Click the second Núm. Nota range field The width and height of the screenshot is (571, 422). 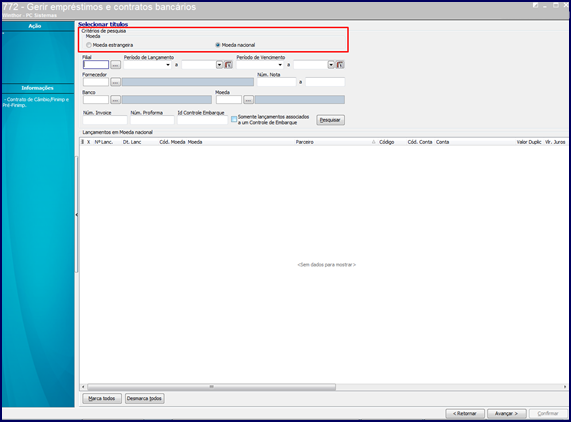coord(325,82)
